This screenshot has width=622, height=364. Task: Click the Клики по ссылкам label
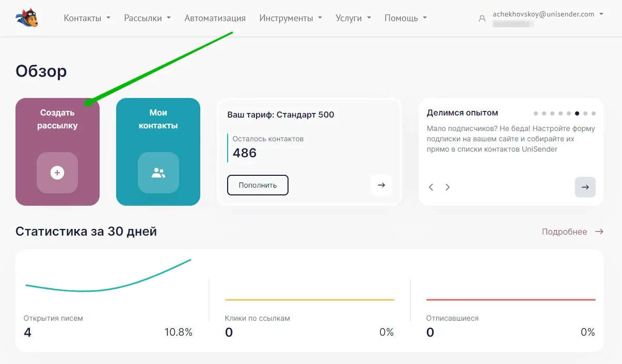(x=258, y=318)
